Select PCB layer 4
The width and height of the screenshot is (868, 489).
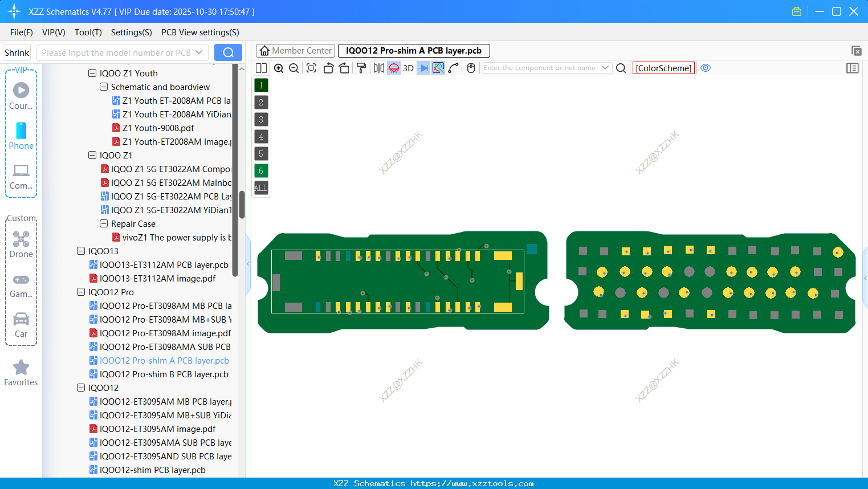click(261, 137)
